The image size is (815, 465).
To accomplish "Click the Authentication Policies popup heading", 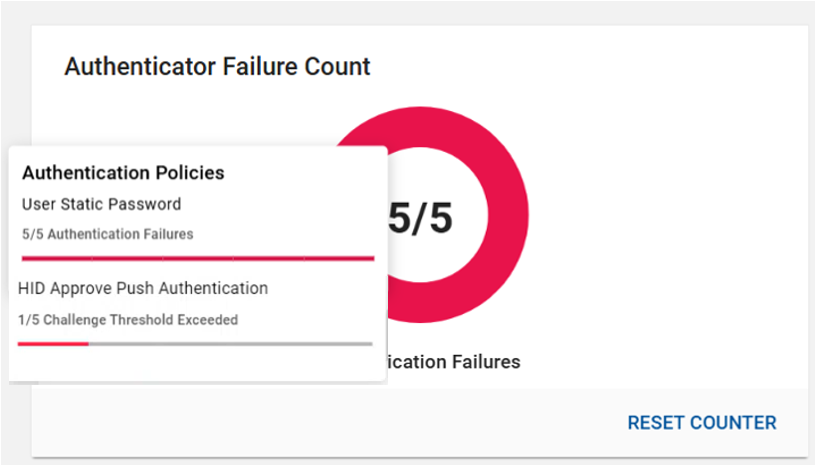I will coord(123,173).
